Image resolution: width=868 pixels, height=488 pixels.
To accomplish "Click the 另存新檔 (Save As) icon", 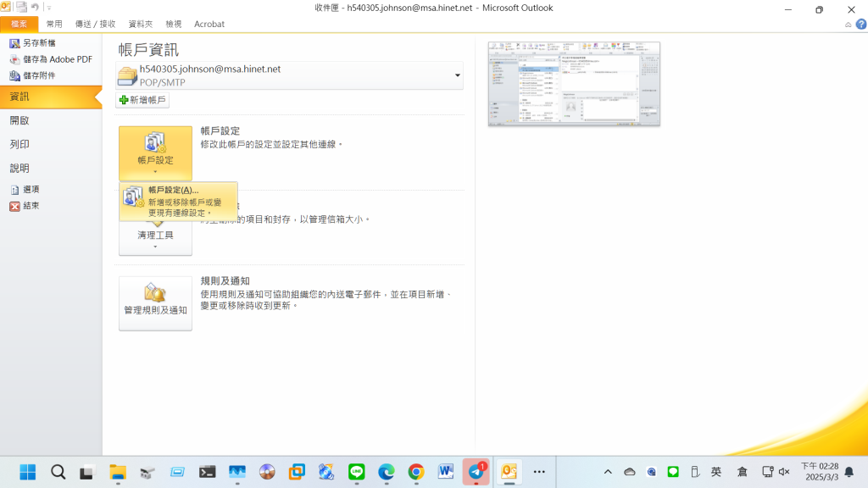I will click(x=14, y=43).
